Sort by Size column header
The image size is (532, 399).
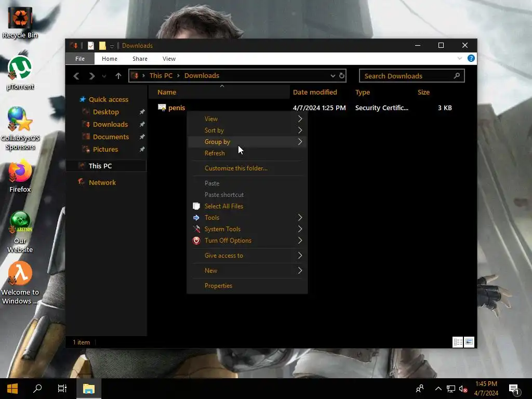coord(423,92)
